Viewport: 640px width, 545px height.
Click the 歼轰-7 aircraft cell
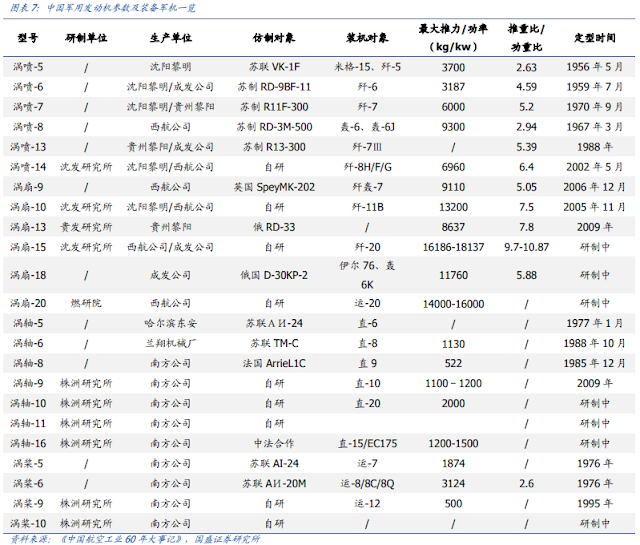[367, 187]
